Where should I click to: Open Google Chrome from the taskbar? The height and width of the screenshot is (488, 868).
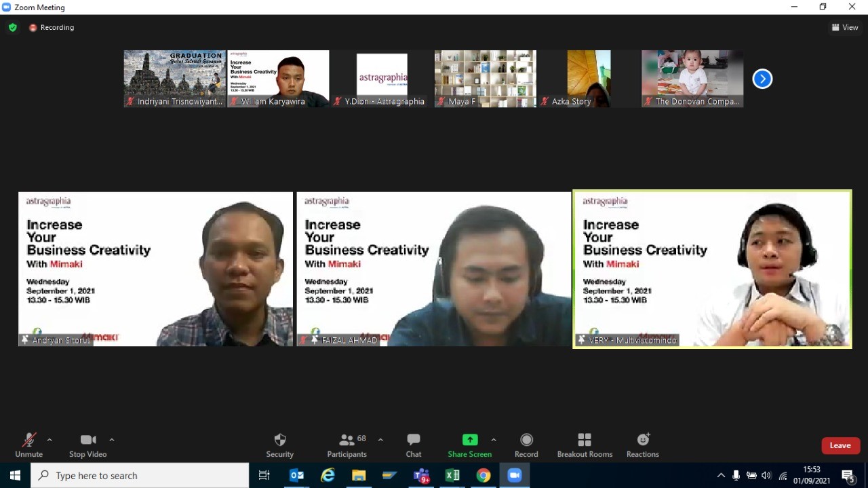tap(484, 475)
